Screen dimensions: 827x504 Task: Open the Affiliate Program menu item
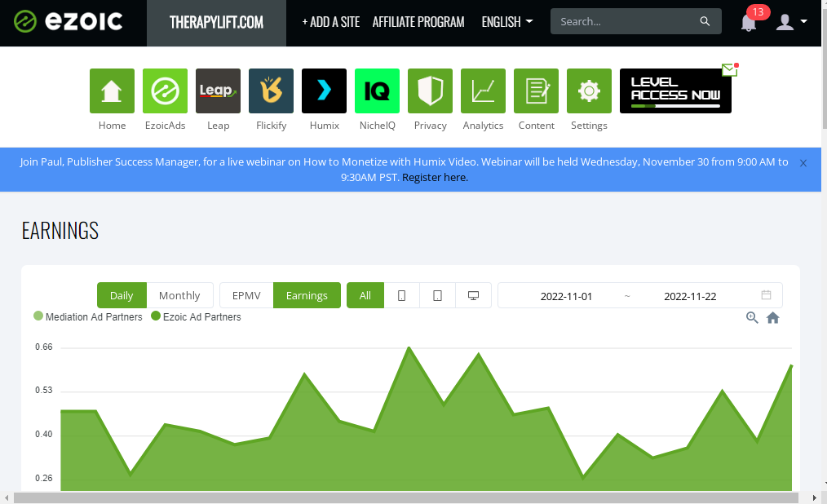tap(418, 22)
